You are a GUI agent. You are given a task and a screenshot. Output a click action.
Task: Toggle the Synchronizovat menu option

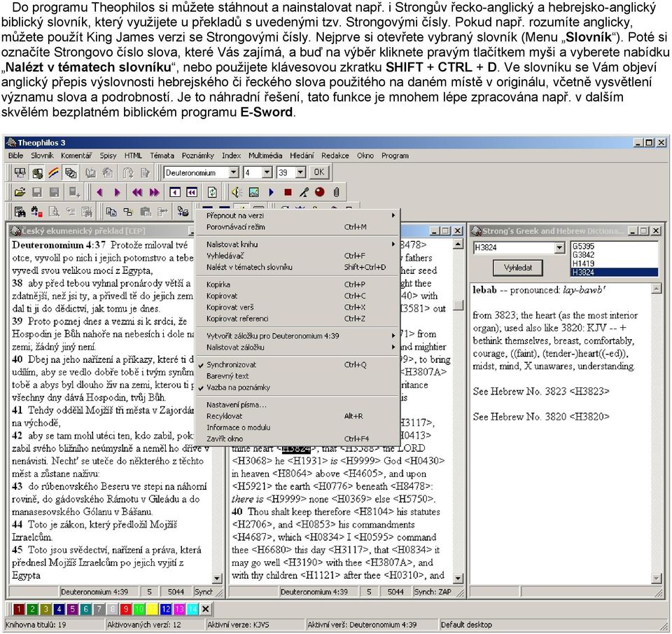(x=297, y=364)
